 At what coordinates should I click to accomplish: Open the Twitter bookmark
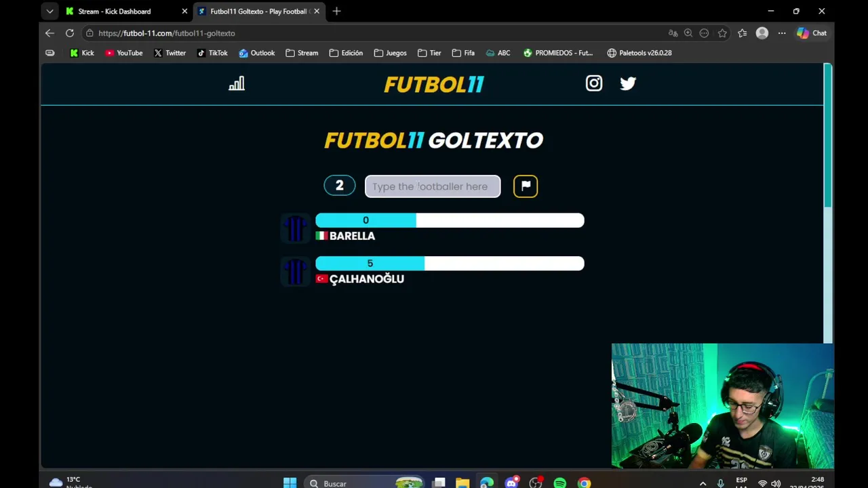pyautogui.click(x=170, y=53)
